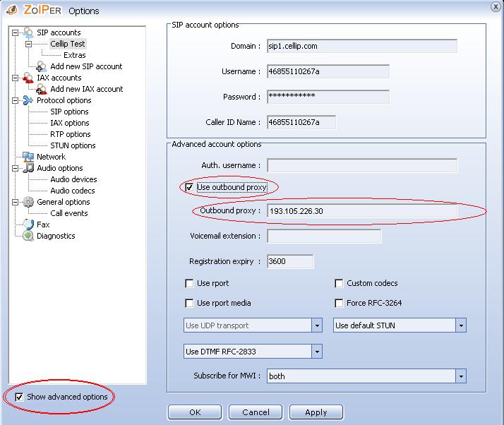This screenshot has height=425, width=504.
Task: Close the Options dialog with X
Action: click(x=496, y=7)
